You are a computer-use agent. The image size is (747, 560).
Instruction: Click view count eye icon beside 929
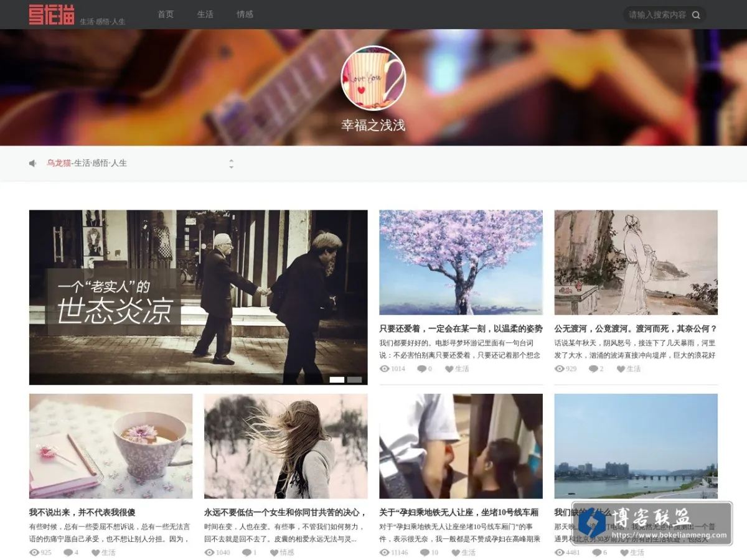559,369
